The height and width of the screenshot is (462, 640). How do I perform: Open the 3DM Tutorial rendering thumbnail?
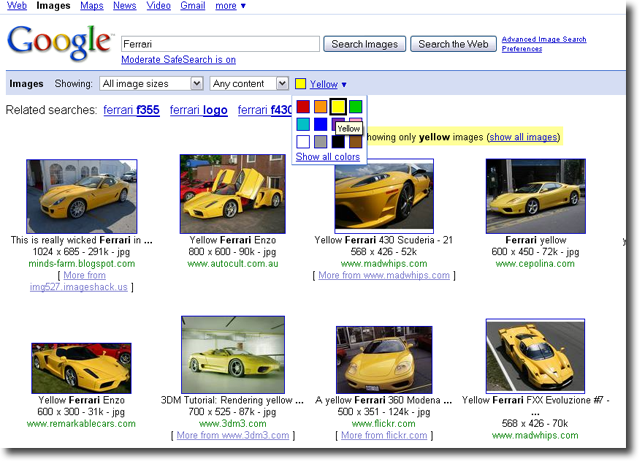pos(233,355)
